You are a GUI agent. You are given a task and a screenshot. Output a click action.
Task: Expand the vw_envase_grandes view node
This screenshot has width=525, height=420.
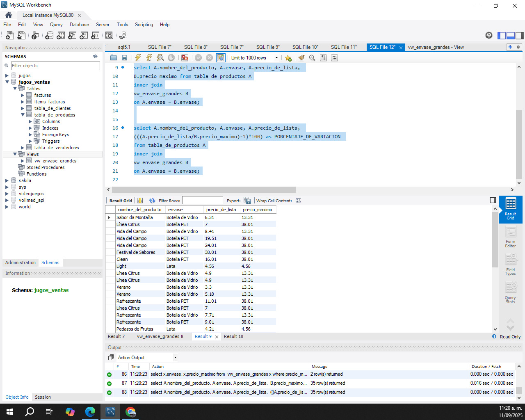click(x=23, y=161)
